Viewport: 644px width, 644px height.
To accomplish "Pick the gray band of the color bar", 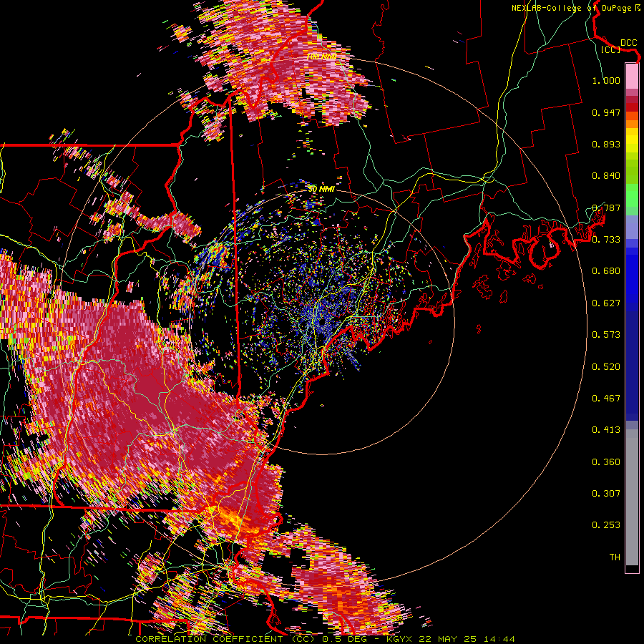I will click(632, 497).
